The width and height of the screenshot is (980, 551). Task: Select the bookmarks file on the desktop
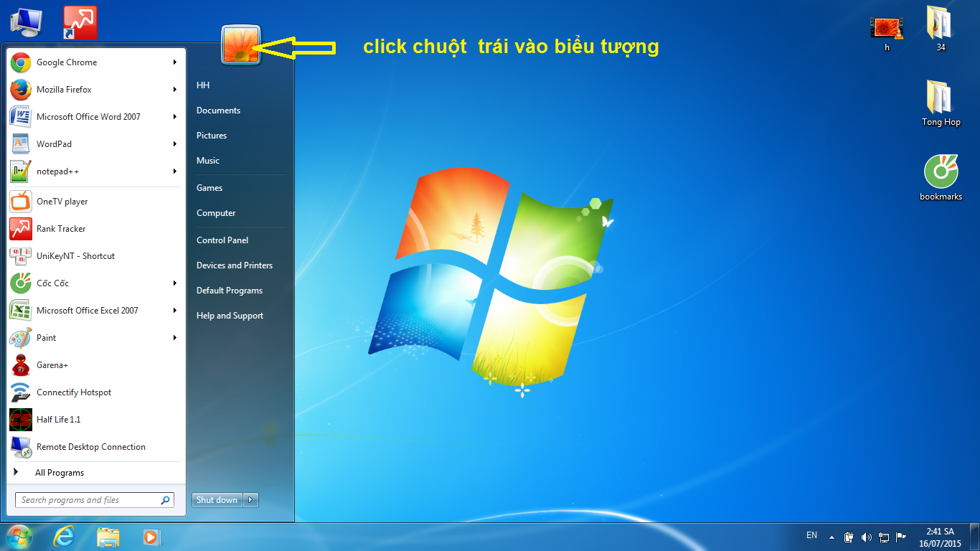941,177
